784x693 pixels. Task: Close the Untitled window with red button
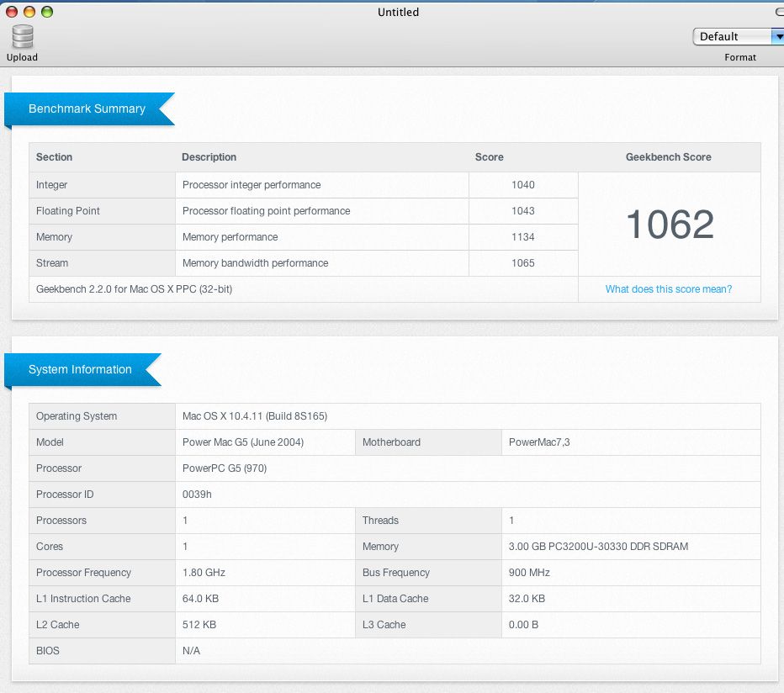12,12
